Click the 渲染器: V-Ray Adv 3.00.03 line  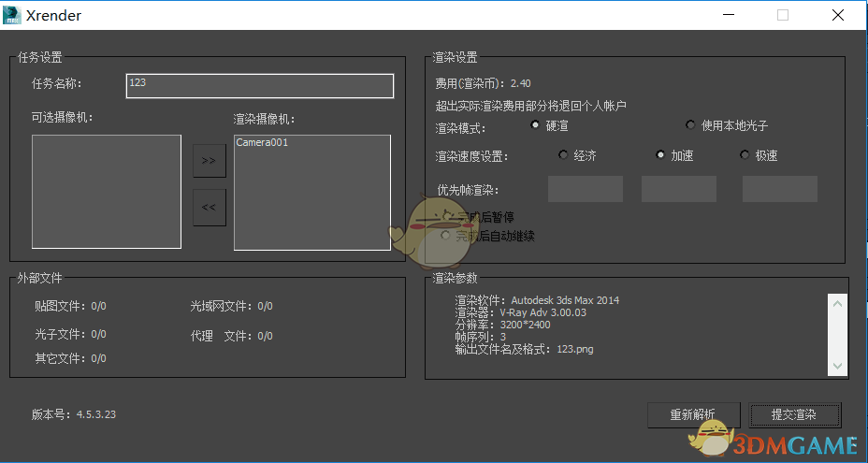[x=520, y=312]
